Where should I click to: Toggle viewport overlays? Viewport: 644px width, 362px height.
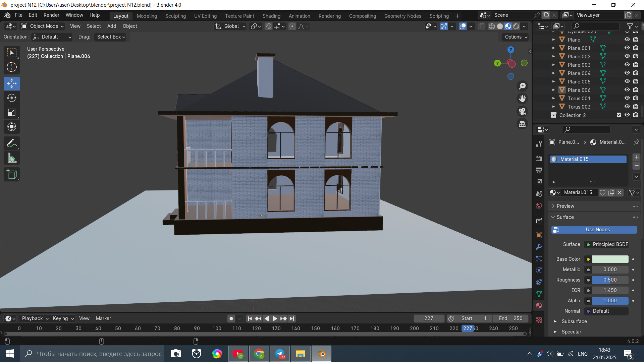coord(463,26)
